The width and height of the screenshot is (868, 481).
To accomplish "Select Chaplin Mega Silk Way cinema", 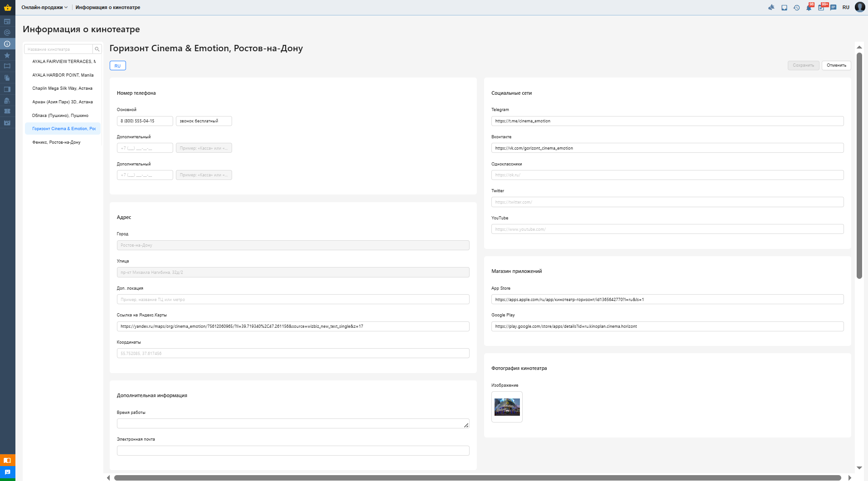I will pos(62,88).
